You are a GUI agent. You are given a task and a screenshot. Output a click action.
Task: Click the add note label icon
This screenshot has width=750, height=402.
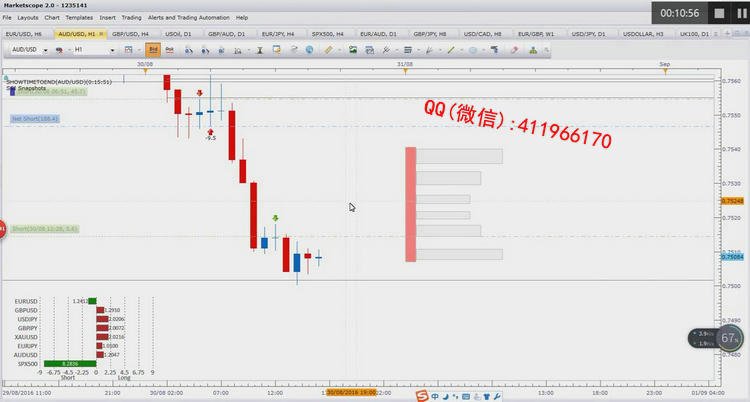point(276,49)
